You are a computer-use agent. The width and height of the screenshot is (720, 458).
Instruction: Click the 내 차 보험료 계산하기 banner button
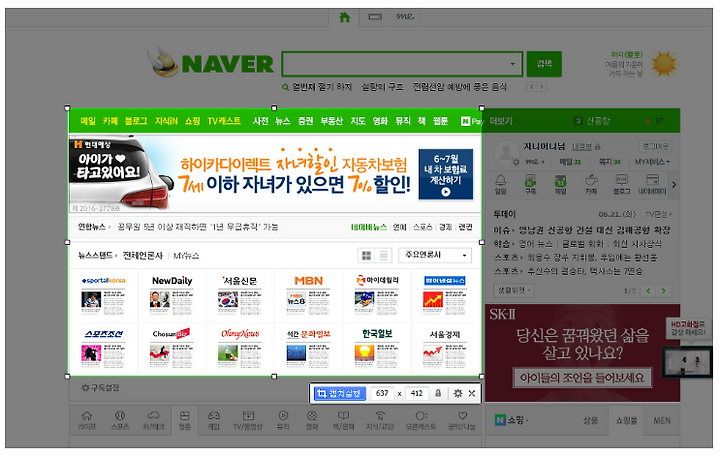click(445, 174)
